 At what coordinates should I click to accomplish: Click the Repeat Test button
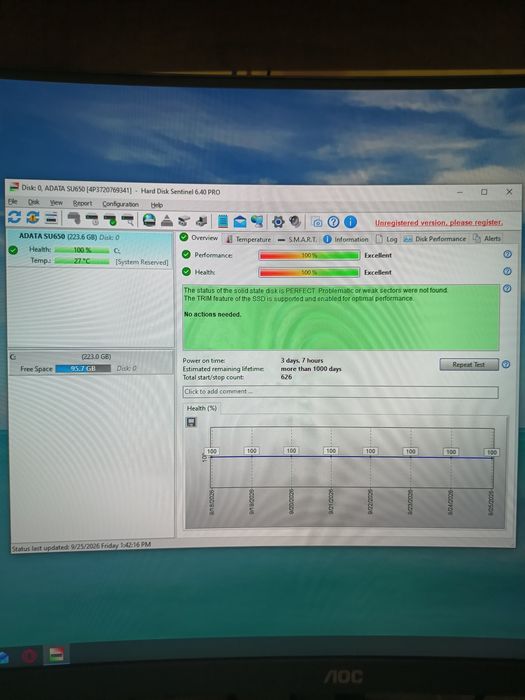469,364
